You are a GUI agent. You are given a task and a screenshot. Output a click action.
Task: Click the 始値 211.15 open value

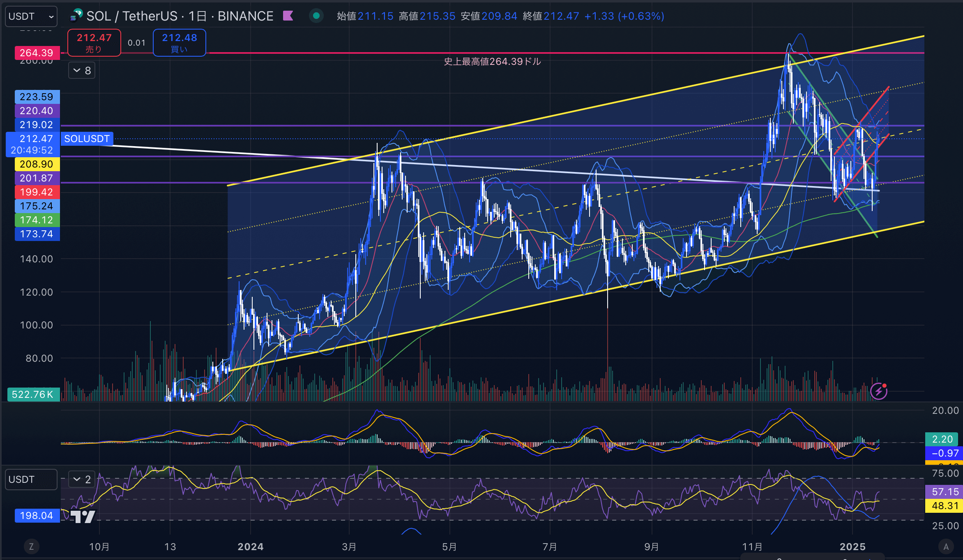(x=365, y=16)
